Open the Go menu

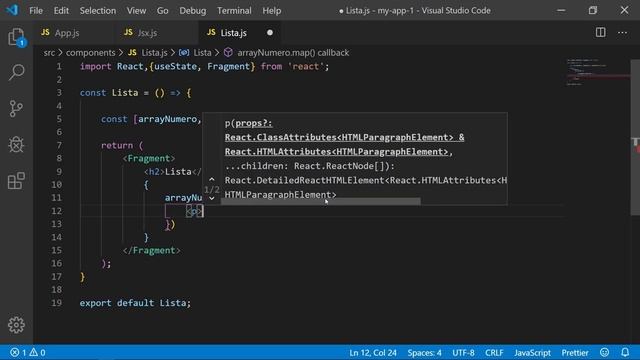162,11
